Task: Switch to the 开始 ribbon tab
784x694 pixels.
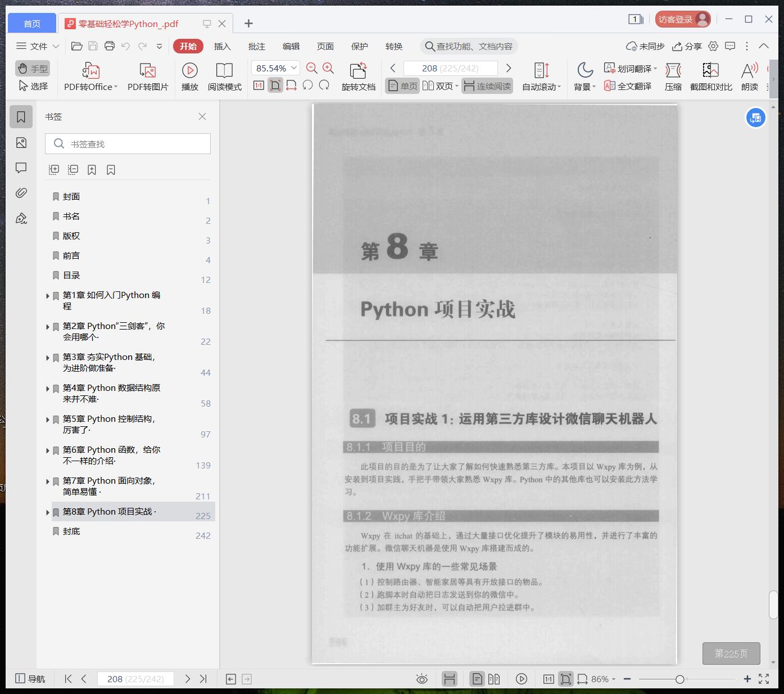Action: [188, 46]
